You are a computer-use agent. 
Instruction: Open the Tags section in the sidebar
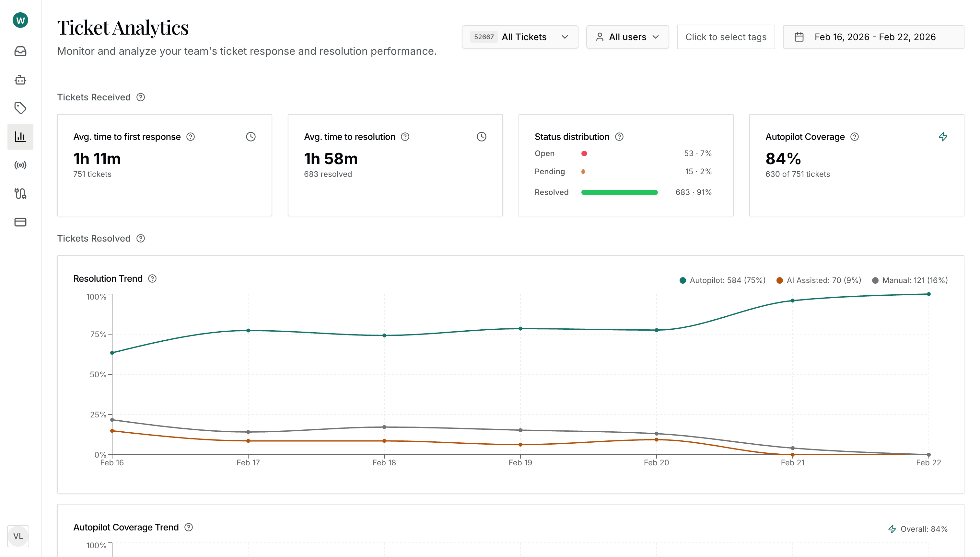pyautogui.click(x=20, y=108)
